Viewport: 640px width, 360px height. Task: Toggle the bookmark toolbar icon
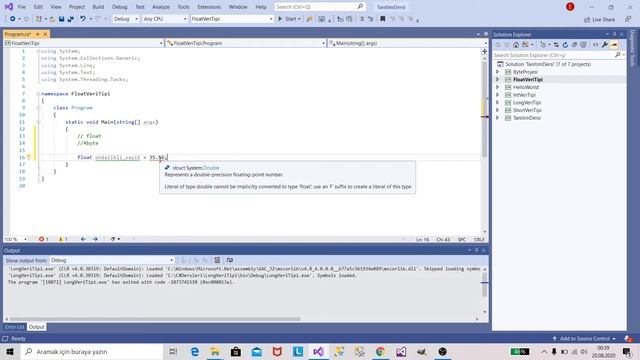pyautogui.click(x=382, y=19)
